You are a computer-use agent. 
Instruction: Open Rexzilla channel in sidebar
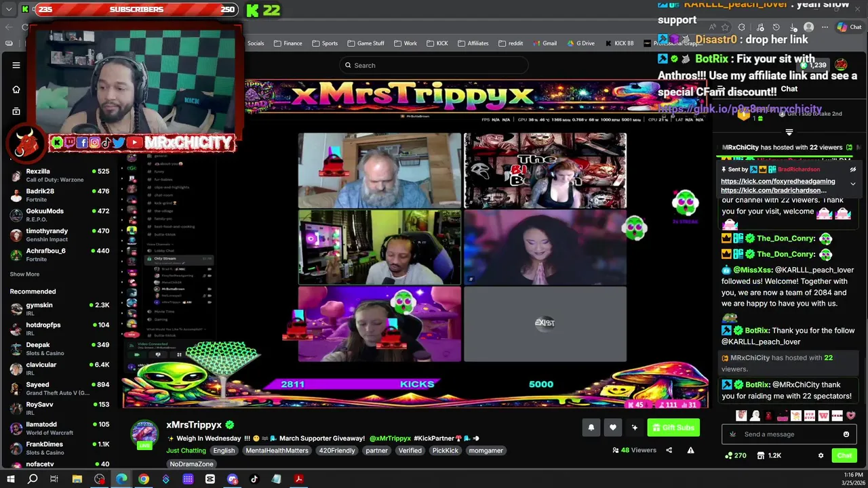pyautogui.click(x=60, y=176)
